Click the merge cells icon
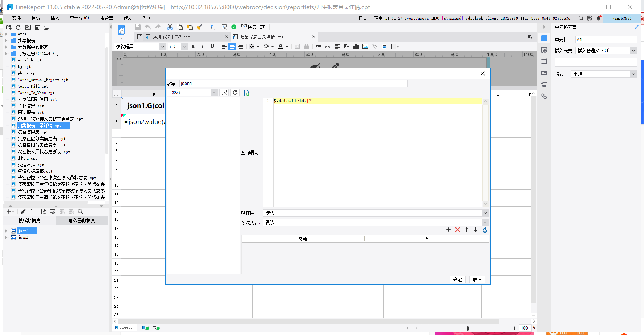This screenshot has height=335, width=644. click(x=297, y=47)
